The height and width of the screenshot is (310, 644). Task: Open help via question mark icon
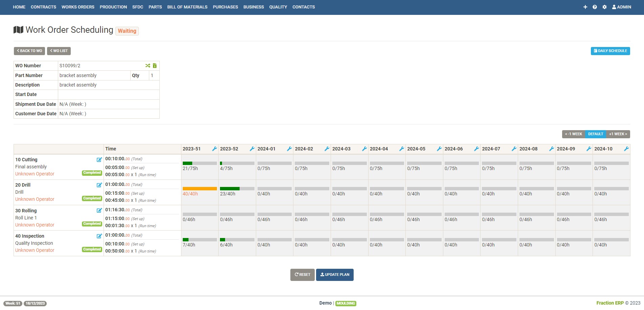tap(595, 7)
